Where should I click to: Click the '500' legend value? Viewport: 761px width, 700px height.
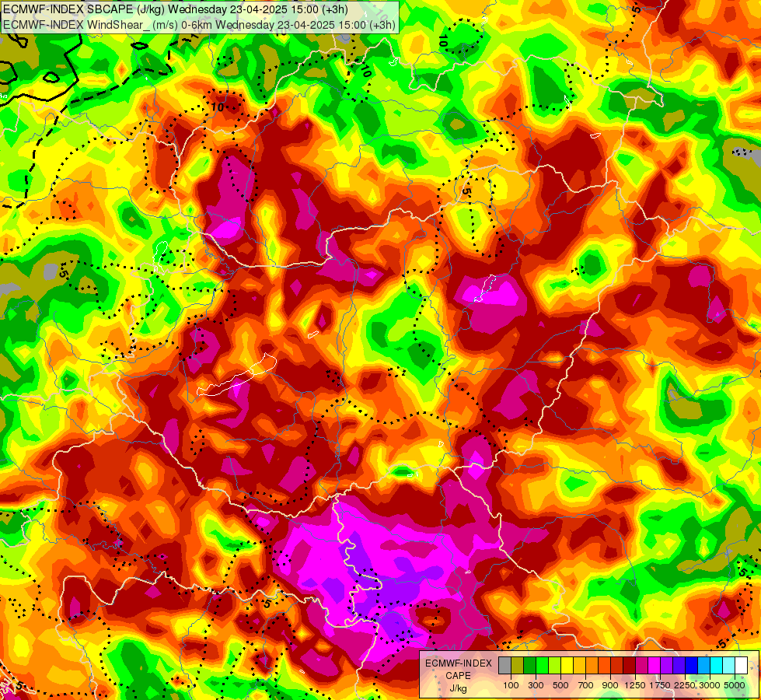[x=560, y=685]
